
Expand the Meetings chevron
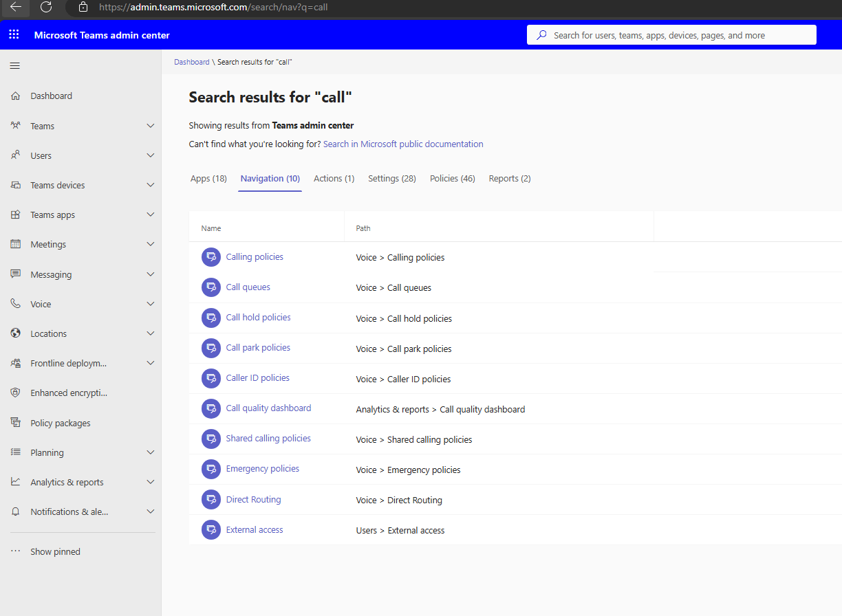(151, 244)
